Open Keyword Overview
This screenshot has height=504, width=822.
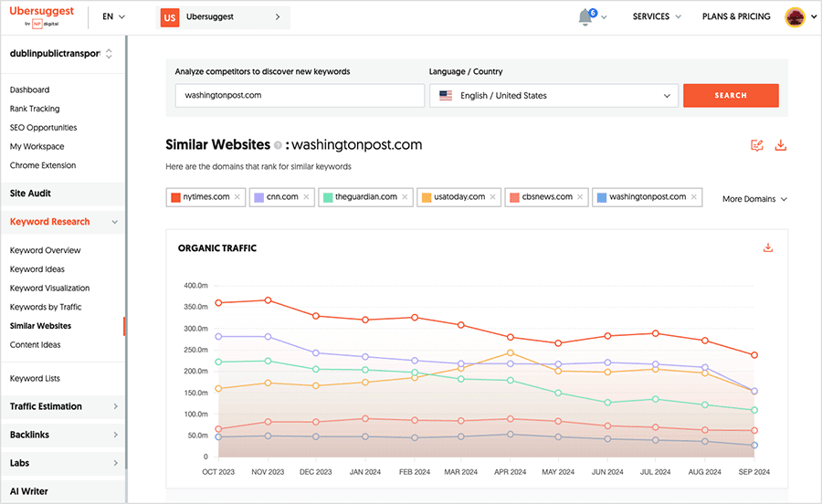[x=45, y=250]
